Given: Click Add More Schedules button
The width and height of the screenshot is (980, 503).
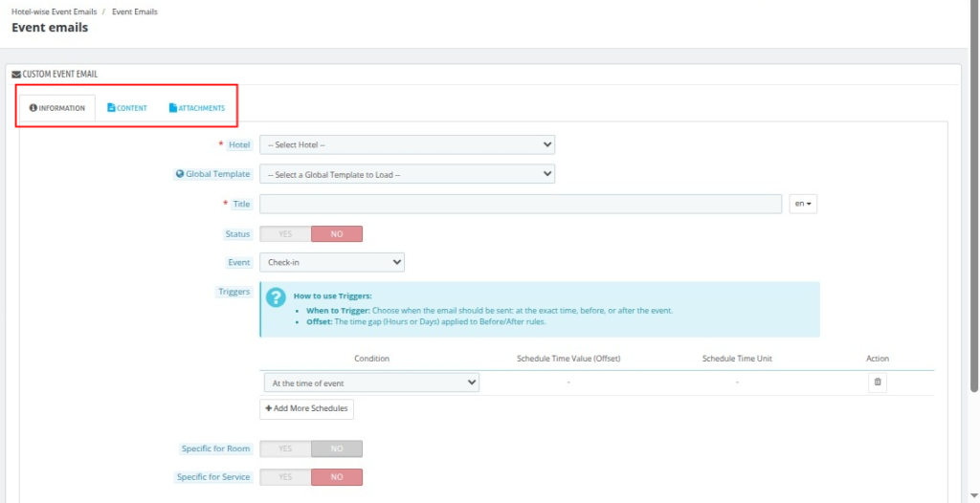Looking at the screenshot, I should pyautogui.click(x=306, y=408).
